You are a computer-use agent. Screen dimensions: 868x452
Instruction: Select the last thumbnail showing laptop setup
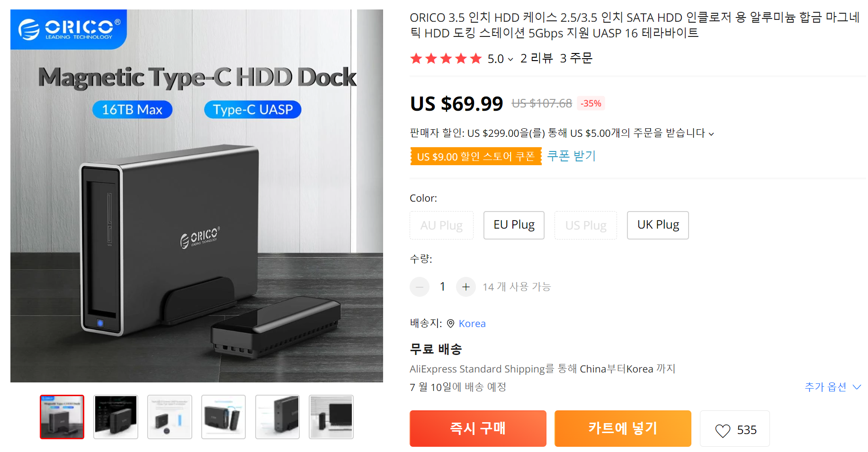point(331,417)
